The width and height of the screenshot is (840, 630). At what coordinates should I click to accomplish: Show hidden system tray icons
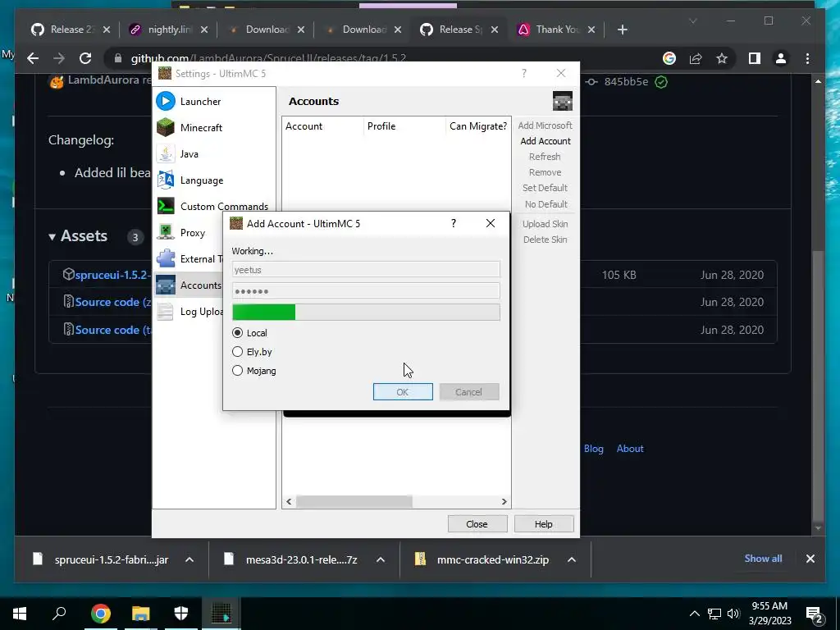(x=694, y=614)
